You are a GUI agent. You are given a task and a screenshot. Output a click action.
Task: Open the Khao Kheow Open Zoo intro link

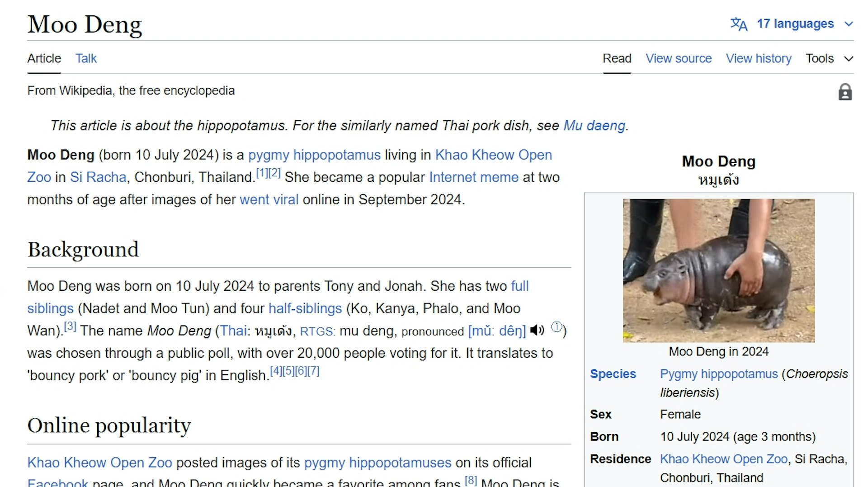point(493,155)
